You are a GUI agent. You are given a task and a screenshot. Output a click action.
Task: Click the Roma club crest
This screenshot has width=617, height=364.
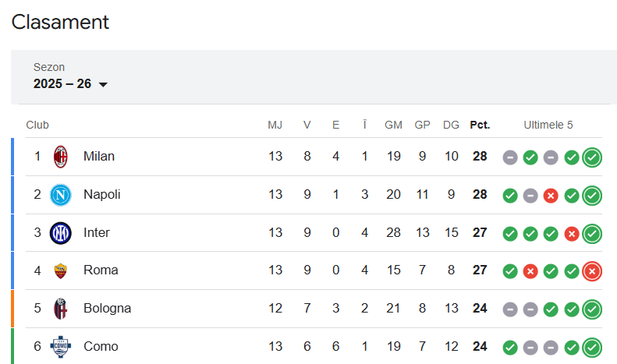pyautogui.click(x=61, y=270)
